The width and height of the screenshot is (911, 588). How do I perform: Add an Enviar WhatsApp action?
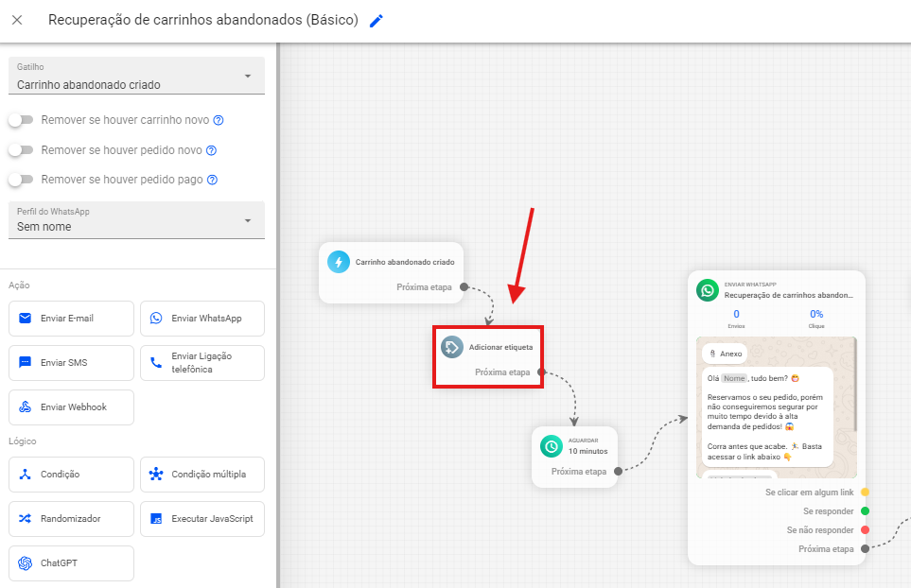pyautogui.click(x=202, y=319)
